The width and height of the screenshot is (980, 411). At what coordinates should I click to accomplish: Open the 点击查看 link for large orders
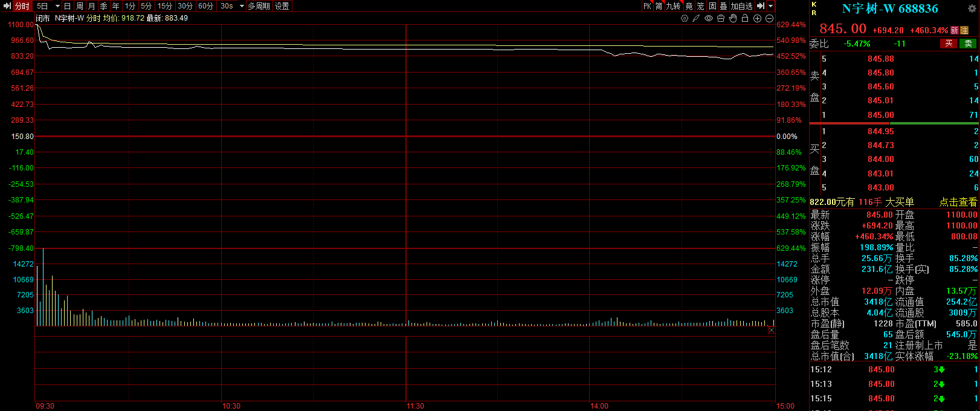[x=958, y=202]
